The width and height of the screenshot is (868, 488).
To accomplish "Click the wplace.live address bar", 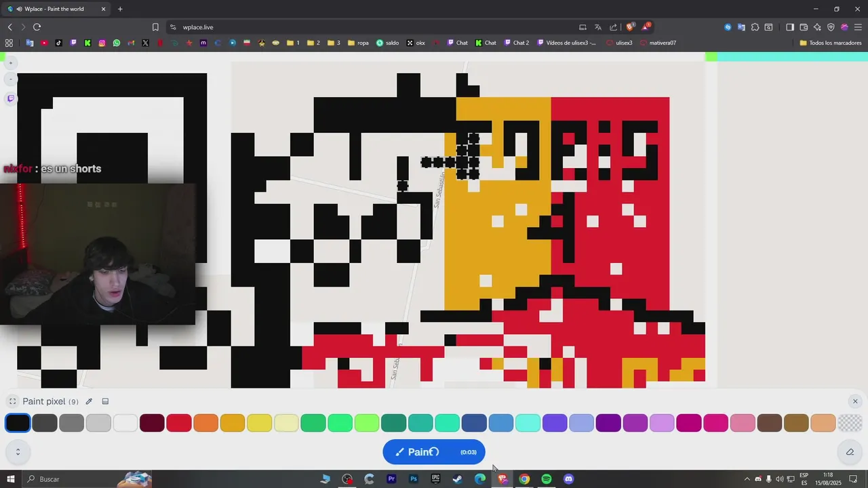I will [x=373, y=27].
